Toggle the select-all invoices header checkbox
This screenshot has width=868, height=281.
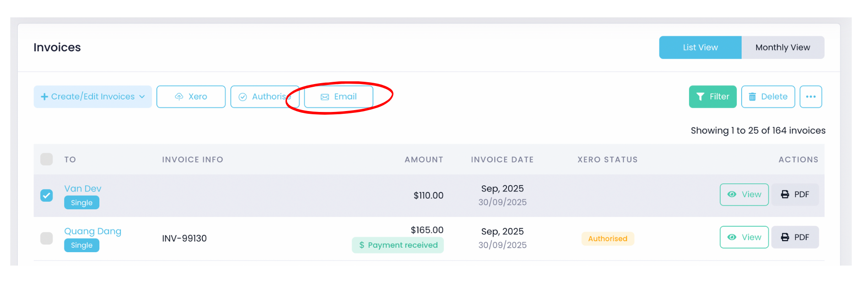(x=47, y=159)
